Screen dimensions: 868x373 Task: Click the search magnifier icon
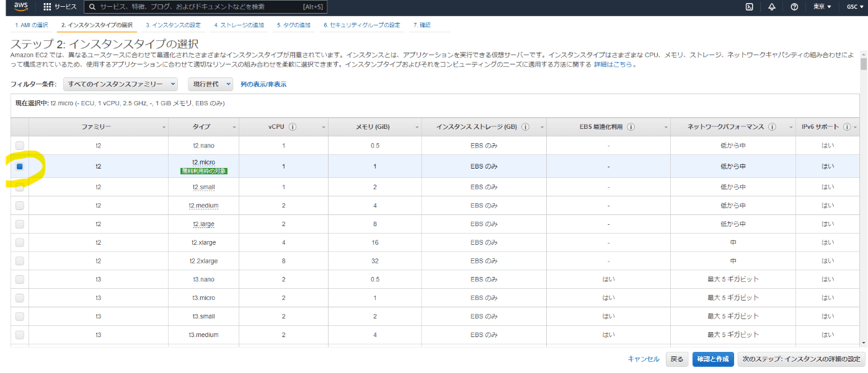[x=92, y=7]
